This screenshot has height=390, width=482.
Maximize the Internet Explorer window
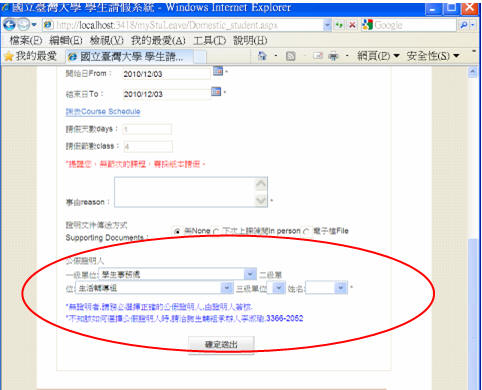point(451,9)
